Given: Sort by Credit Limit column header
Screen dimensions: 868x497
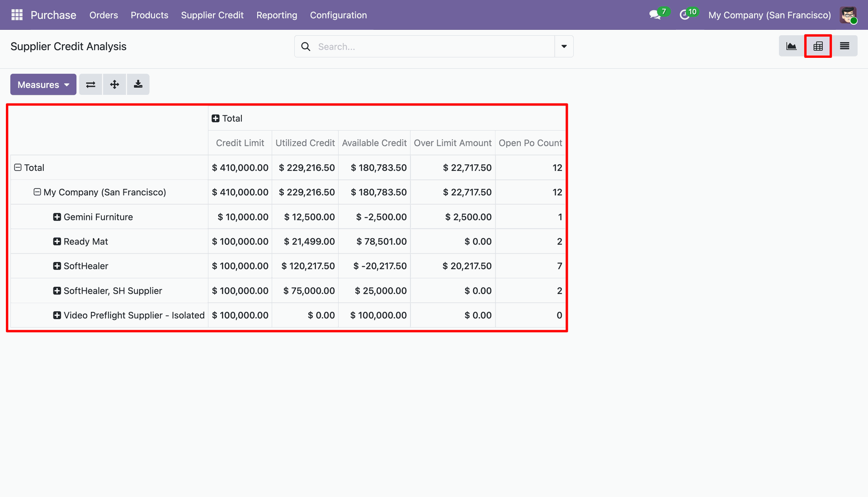Looking at the screenshot, I should coord(240,143).
